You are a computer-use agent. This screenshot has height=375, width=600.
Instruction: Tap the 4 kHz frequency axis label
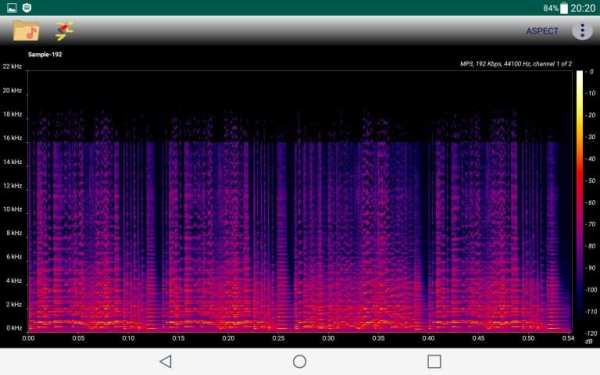tap(14, 281)
